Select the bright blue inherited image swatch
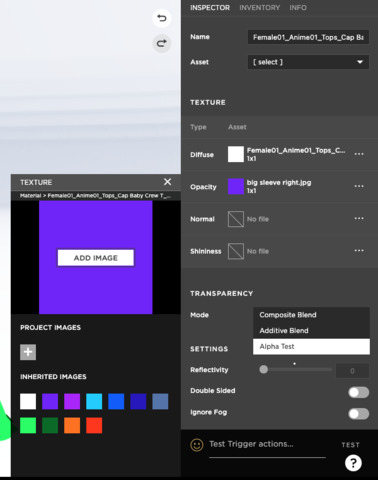This screenshot has height=480, width=378. [x=116, y=401]
